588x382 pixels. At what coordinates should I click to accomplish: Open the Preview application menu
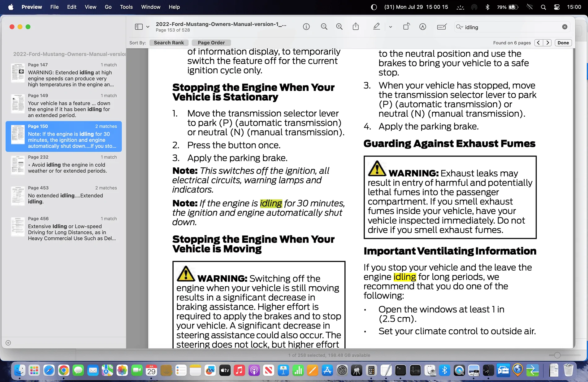point(32,7)
